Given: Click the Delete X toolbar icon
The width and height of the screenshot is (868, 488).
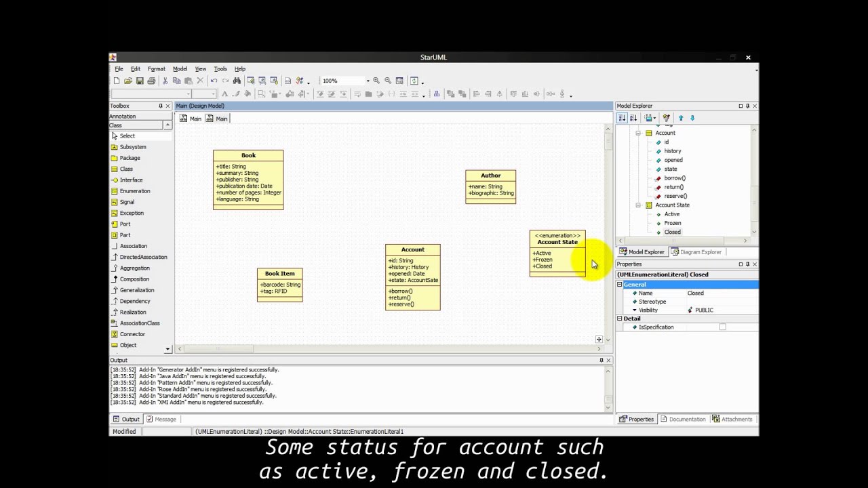Looking at the screenshot, I should coord(200,81).
